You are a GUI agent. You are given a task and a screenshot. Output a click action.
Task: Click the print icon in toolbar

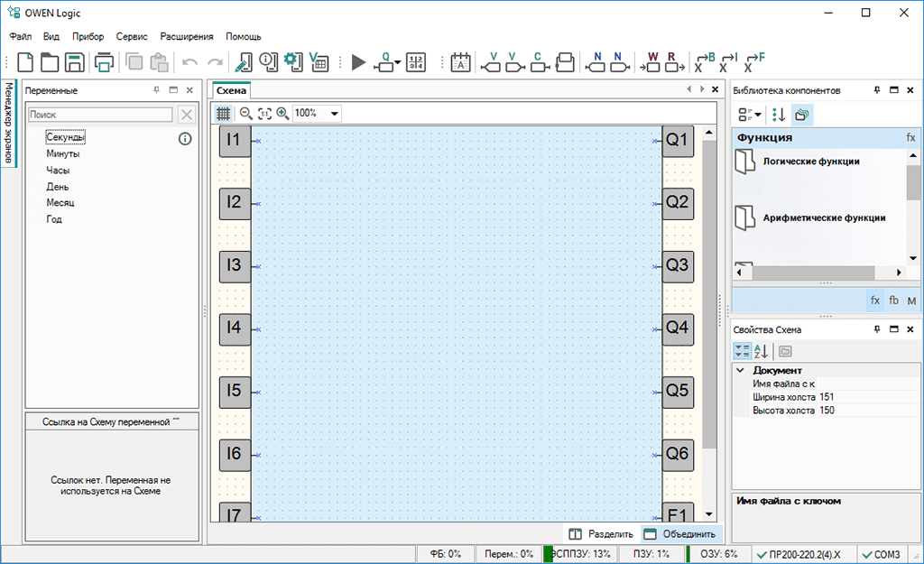[x=104, y=62]
